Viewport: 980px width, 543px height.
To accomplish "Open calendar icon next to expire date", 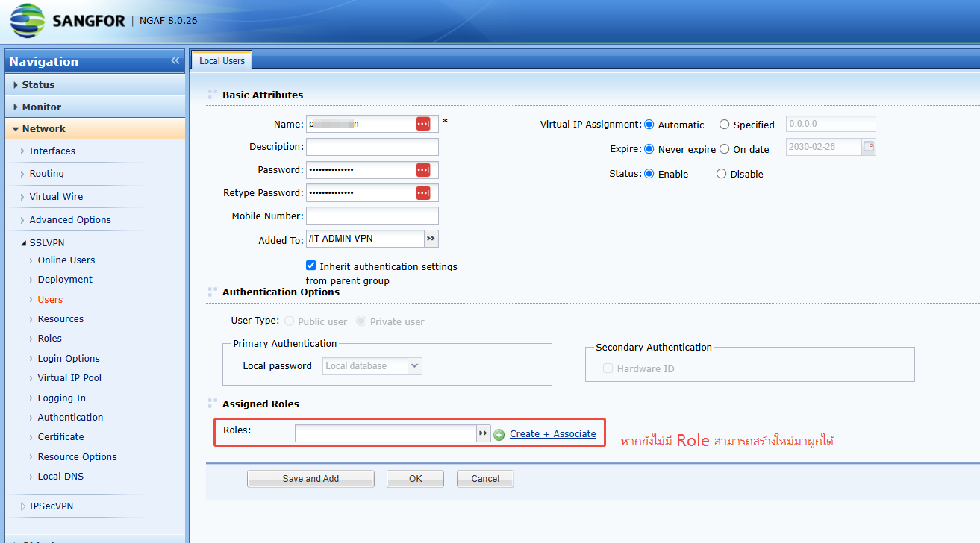I will pos(869,147).
